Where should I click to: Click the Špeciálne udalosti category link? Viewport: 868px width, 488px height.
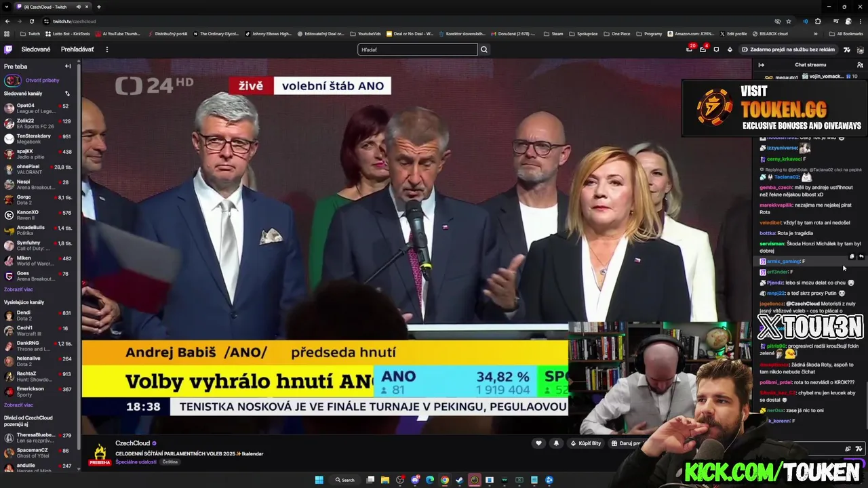(136, 462)
